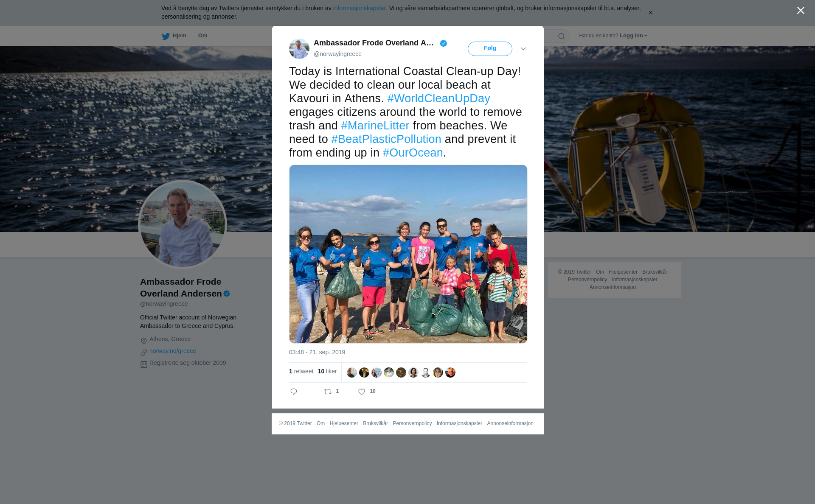Open the Logg inn dropdown
The width and height of the screenshot is (815, 504).
633,36
